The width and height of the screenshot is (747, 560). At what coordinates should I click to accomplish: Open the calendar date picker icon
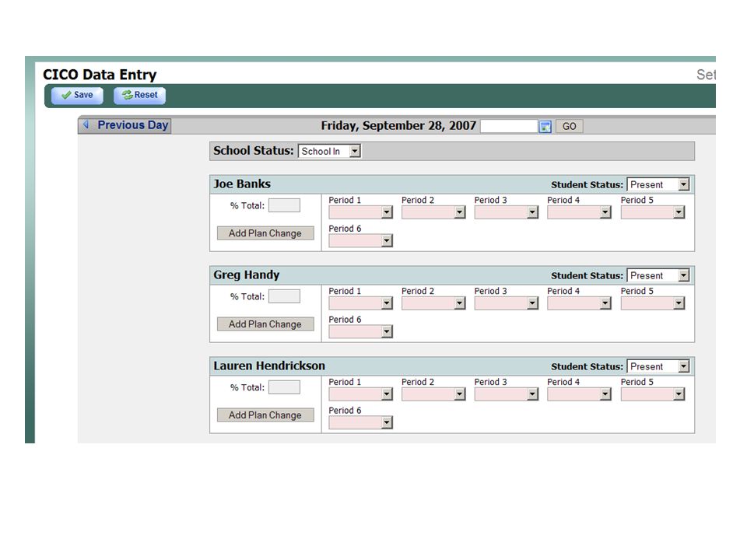point(545,126)
